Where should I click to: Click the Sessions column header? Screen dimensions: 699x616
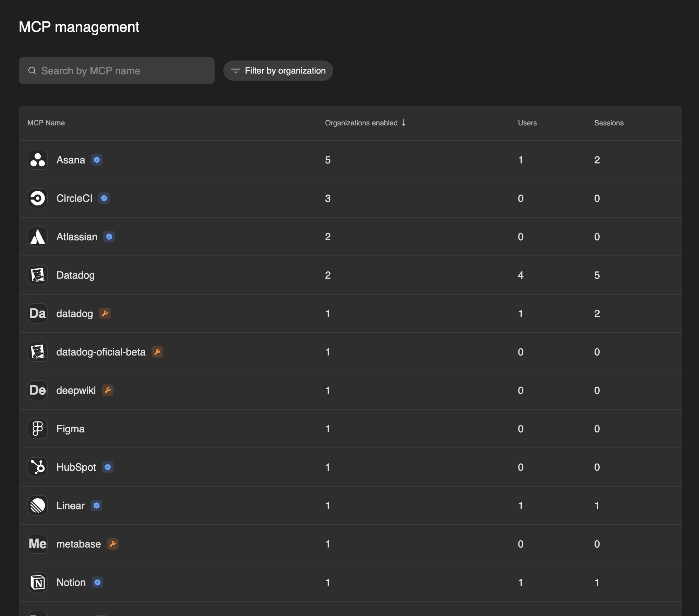pos(609,123)
